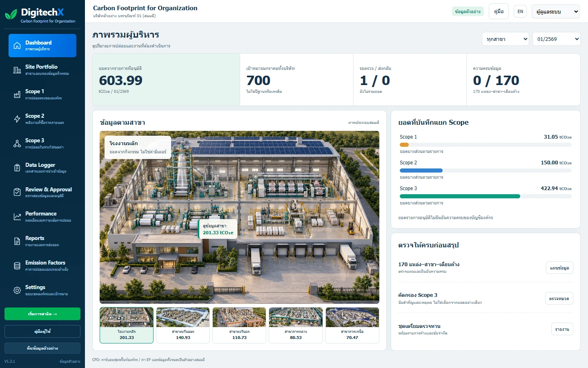Click the 0 / 170 data completeness value
Image resolution: width=588 pixels, height=368 pixels.
pos(496,81)
